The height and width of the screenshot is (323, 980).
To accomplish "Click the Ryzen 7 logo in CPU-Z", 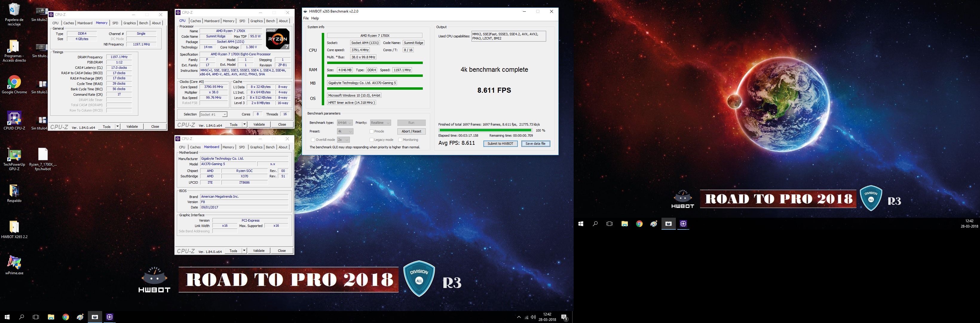I will point(278,39).
